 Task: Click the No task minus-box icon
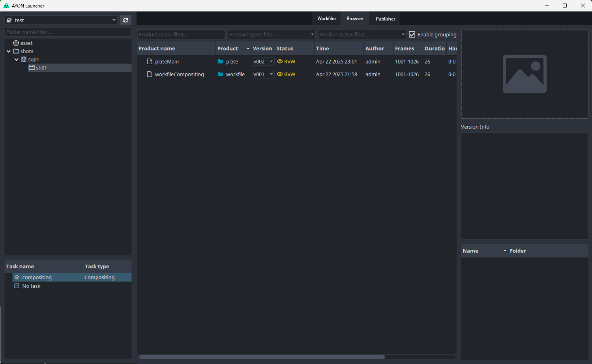click(x=17, y=286)
